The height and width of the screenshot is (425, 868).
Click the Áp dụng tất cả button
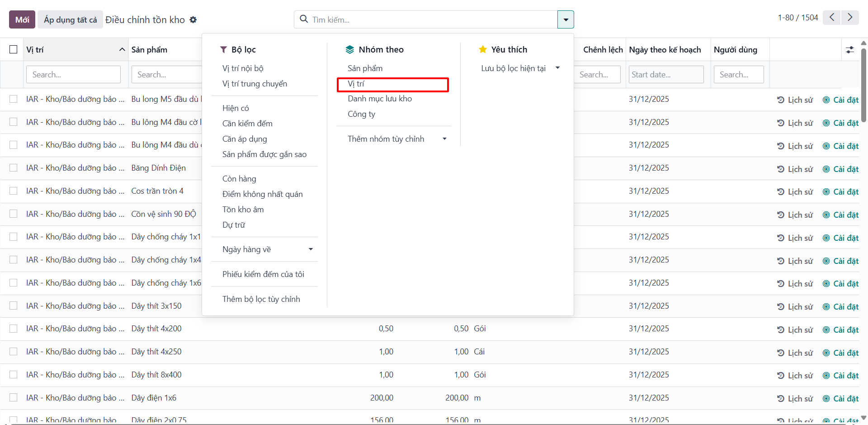click(x=70, y=19)
